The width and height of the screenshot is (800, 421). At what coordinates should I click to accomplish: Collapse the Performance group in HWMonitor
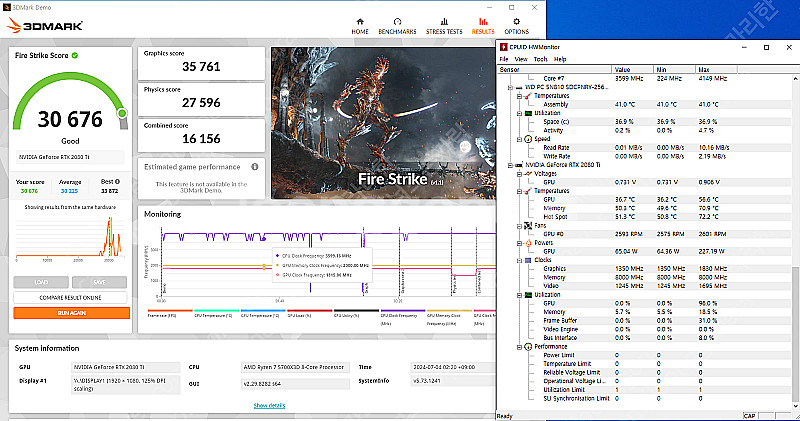(519, 346)
